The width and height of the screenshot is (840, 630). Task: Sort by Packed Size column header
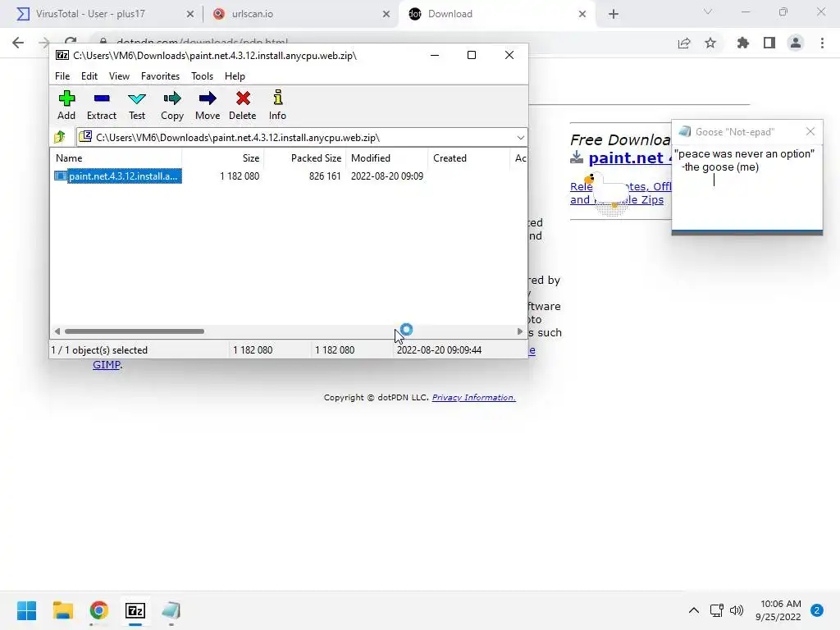point(305,158)
